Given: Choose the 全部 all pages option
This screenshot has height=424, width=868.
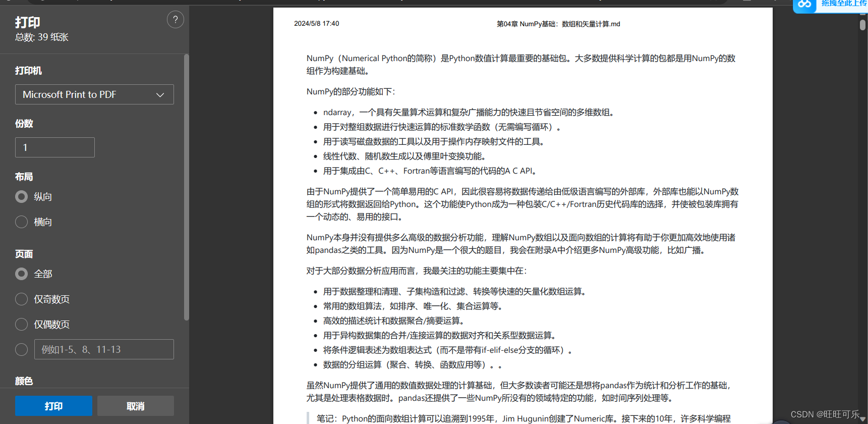Looking at the screenshot, I should click(x=21, y=274).
